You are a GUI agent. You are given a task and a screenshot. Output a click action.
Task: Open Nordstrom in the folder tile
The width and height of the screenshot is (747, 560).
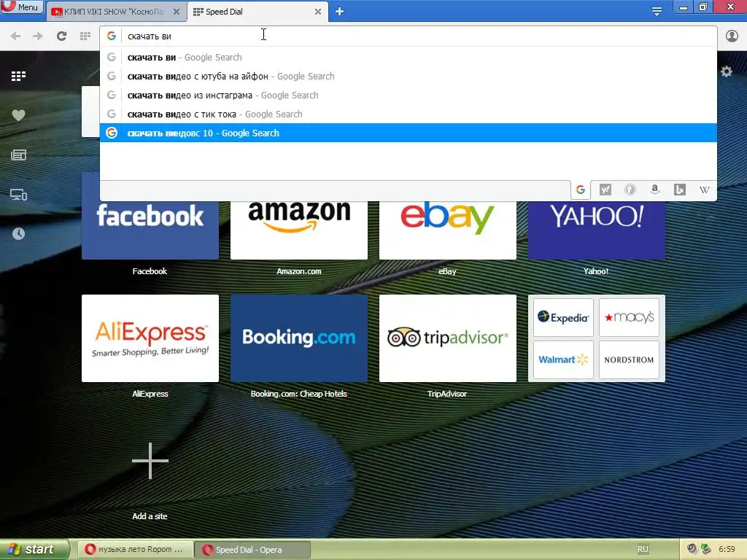(629, 359)
